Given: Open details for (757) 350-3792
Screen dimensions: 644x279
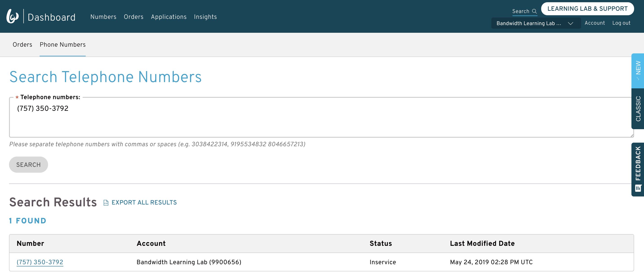Looking at the screenshot, I should tap(40, 262).
